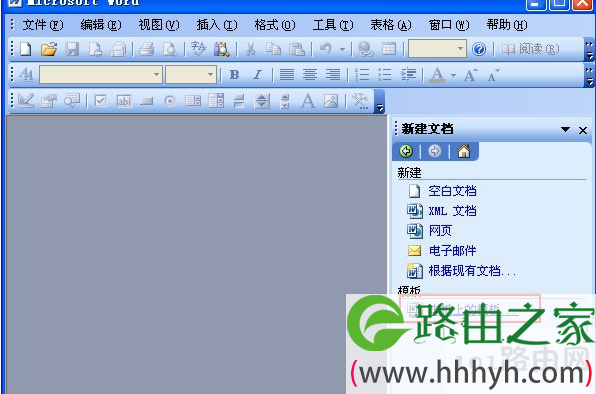Close the 新建文档 task pane
596x394 pixels.
click(x=583, y=130)
